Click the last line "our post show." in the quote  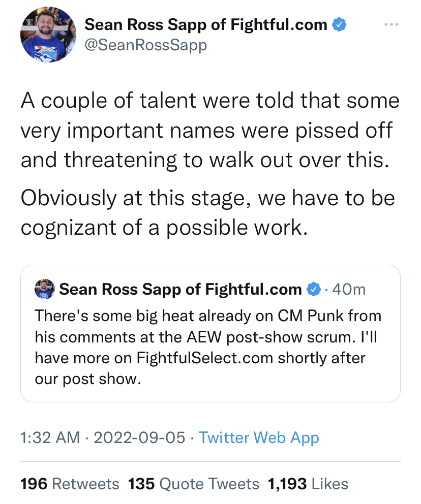coord(87,379)
